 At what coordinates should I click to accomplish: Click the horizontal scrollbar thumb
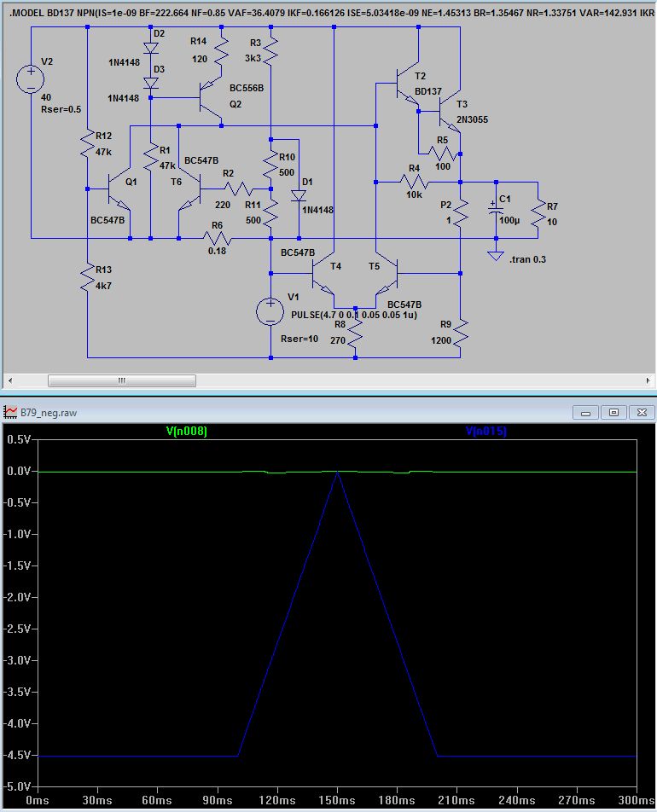pyautogui.click(x=122, y=380)
